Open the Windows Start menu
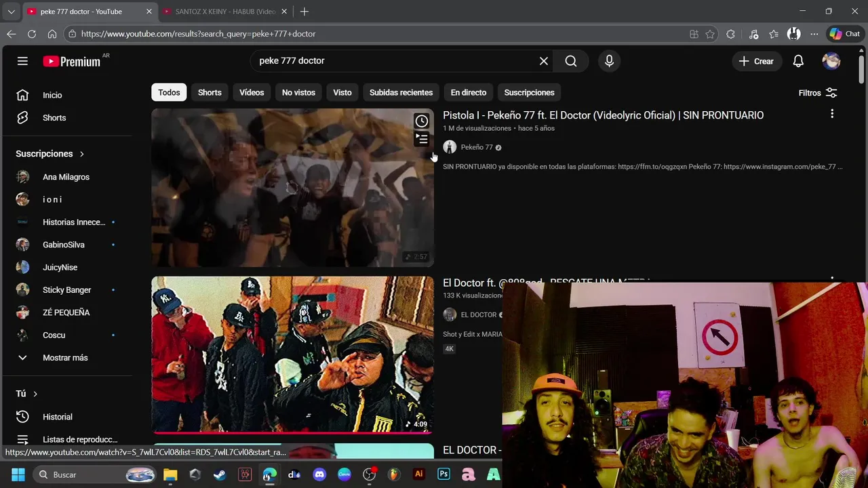Screen dimensions: 868x488 tap(18, 474)
